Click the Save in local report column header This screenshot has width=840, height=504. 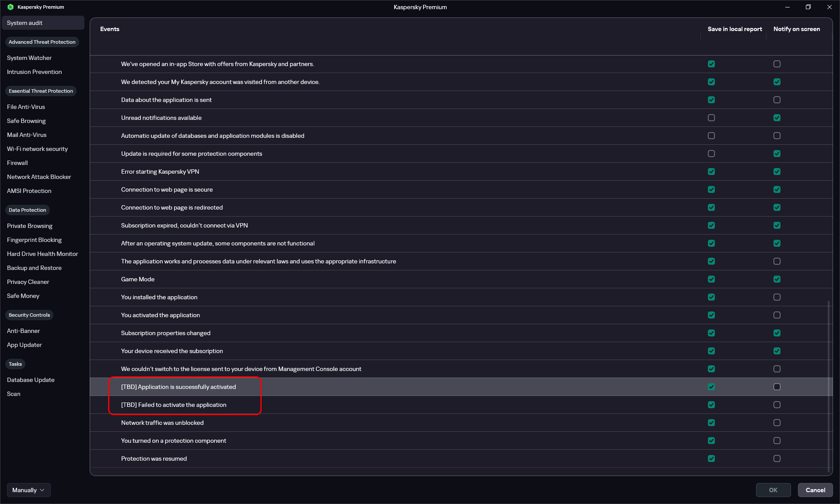point(735,29)
